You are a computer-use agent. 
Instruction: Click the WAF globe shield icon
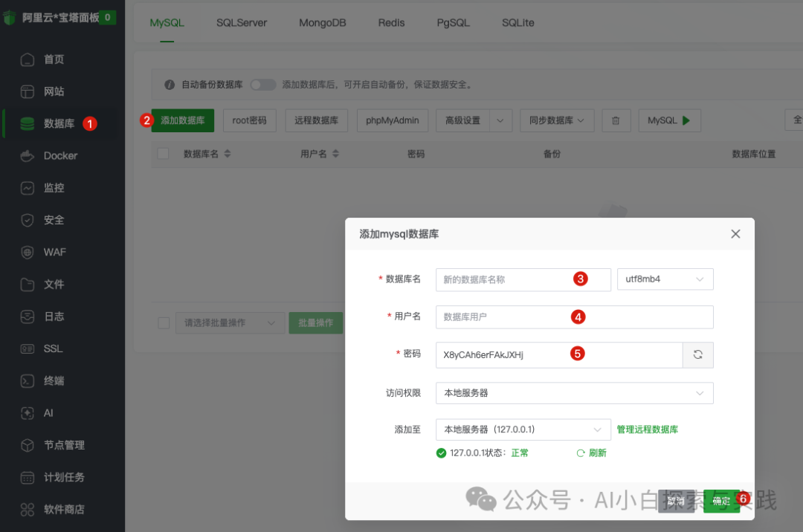click(28, 252)
